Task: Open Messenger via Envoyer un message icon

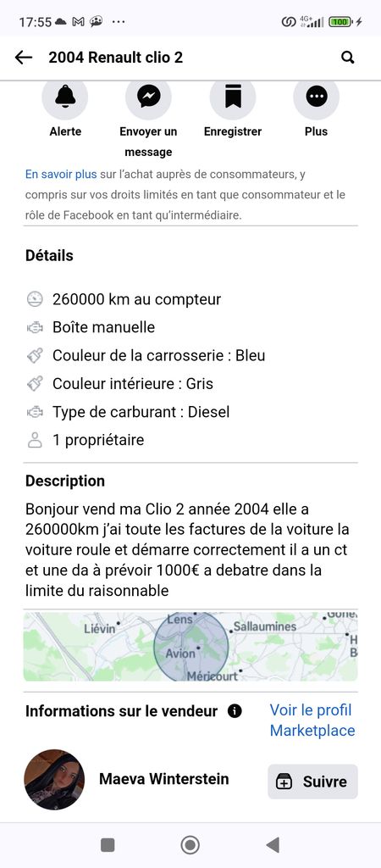Action: (148, 97)
